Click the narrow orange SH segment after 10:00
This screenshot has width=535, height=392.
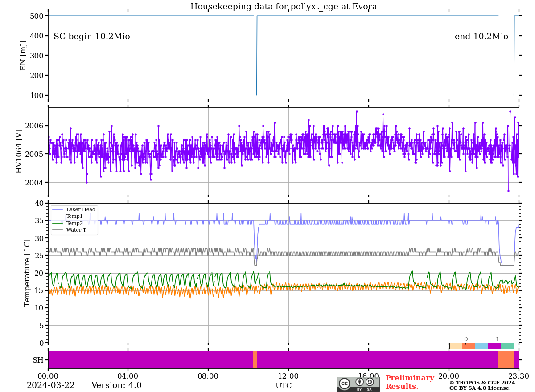pyautogui.click(x=255, y=360)
